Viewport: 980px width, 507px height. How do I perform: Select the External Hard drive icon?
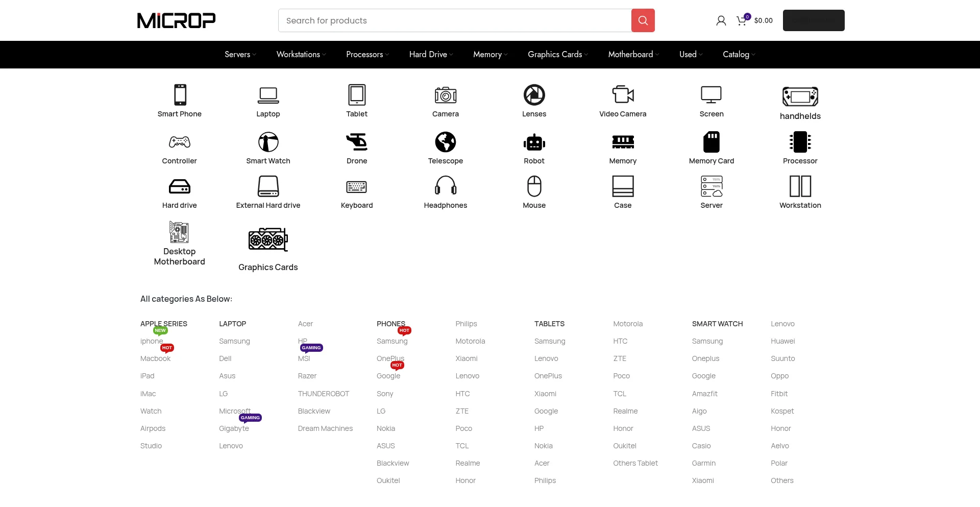[268, 186]
